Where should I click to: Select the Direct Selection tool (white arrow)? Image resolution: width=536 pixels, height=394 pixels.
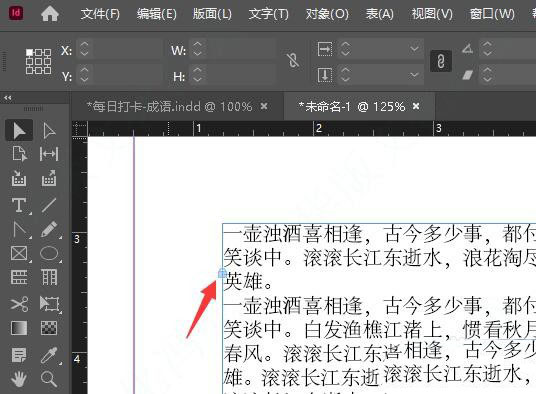49,131
